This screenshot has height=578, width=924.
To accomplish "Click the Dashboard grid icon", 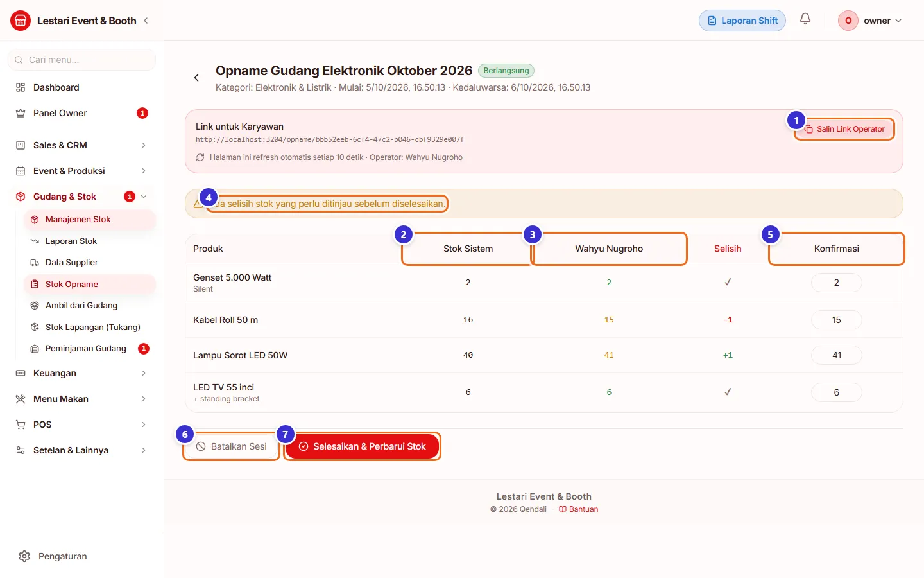I will coord(21,87).
